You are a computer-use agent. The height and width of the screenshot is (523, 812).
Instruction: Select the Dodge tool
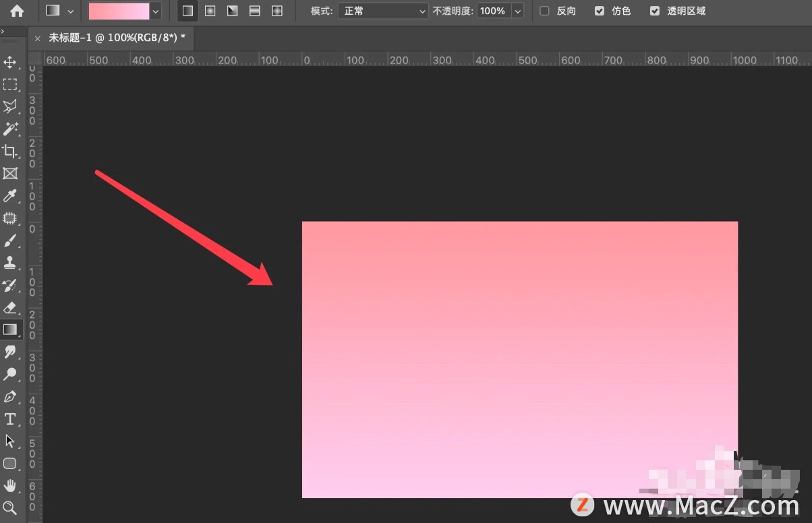10,374
